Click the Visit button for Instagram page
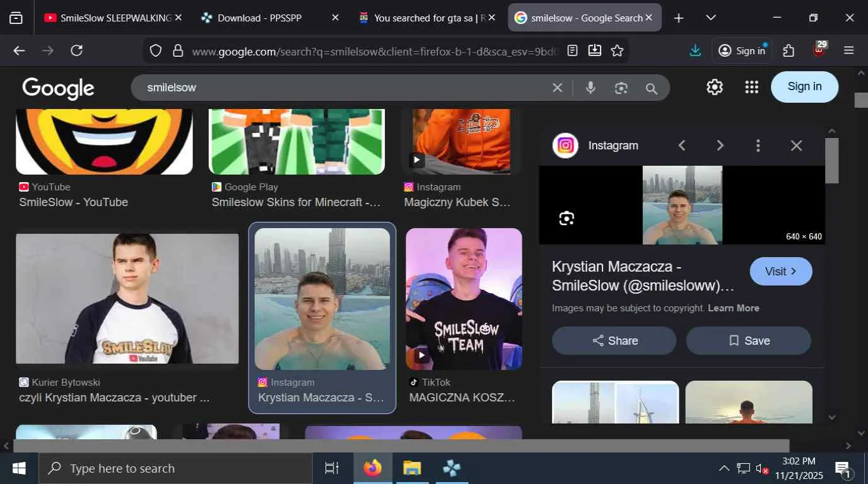This screenshot has width=868, height=484. click(x=781, y=271)
